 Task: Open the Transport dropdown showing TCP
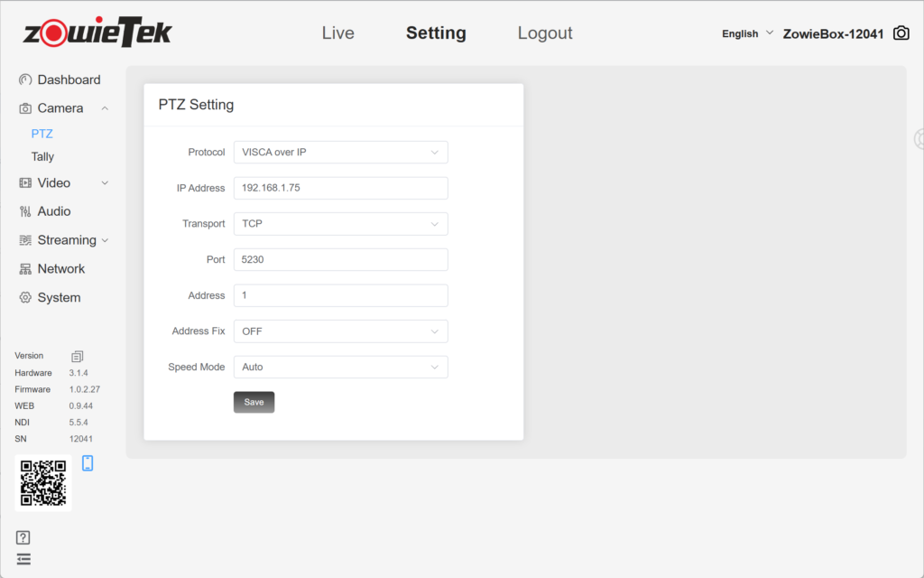click(x=340, y=224)
